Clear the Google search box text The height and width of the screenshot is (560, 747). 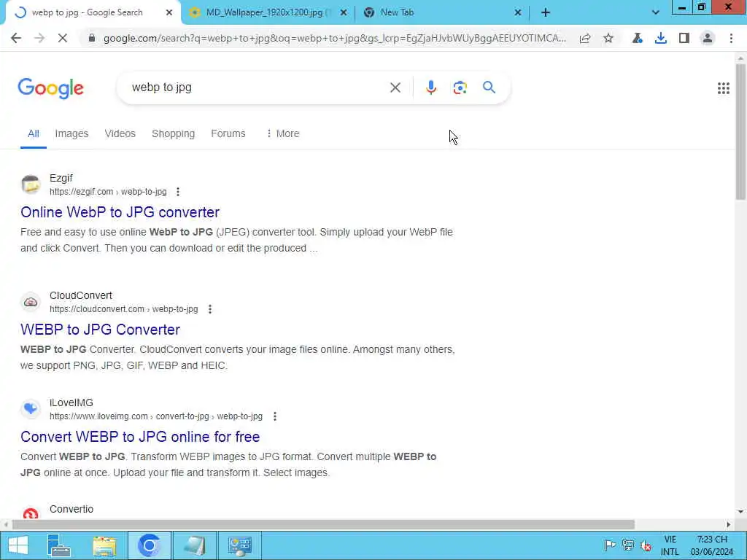395,87
